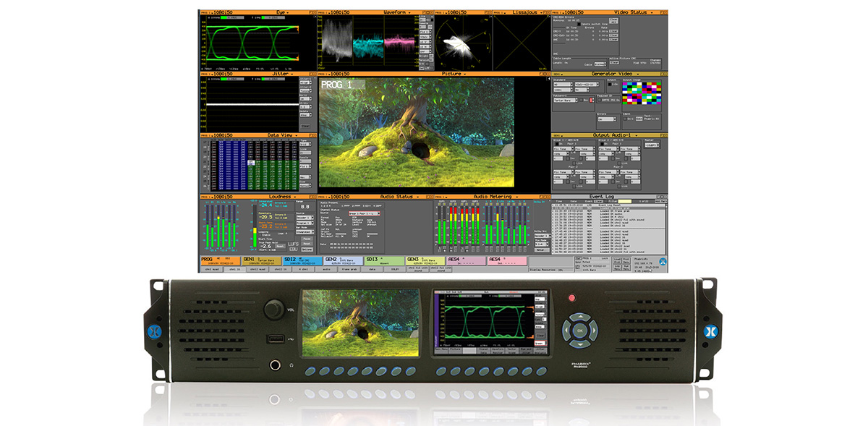This screenshot has height=426, width=868.
Task: Select the GEN1 tab
Action: tap(260, 260)
